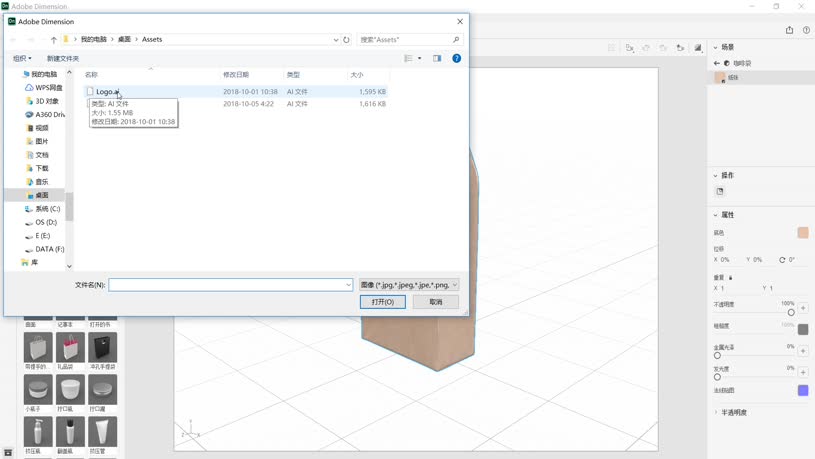Click the blue help icon in file dialog
815x459 pixels.
click(456, 58)
